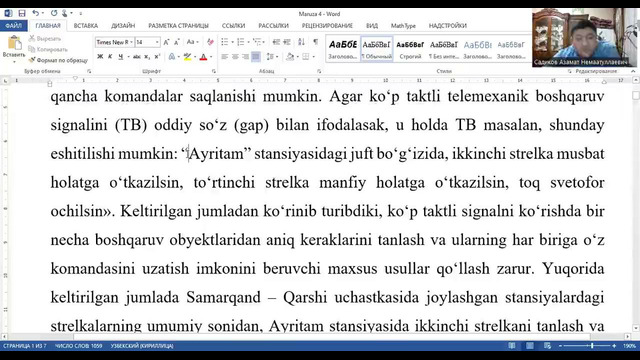
Task: Switch to the ДИЗАЙН tab
Action: [123, 25]
